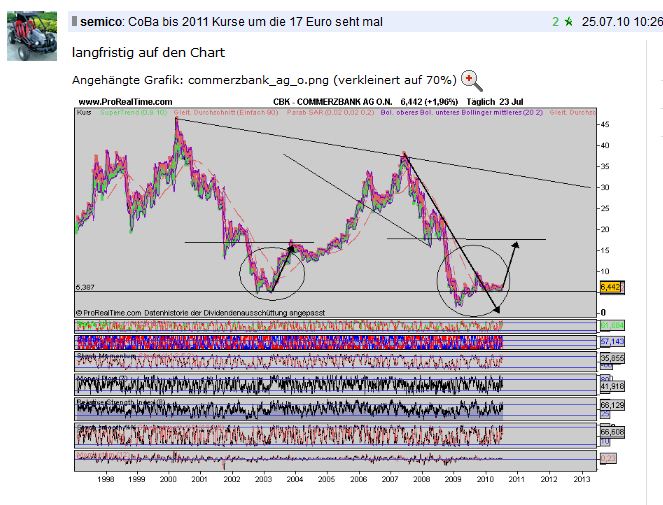
Task: Click the small gray marker before 'semico'
Action: point(74,21)
